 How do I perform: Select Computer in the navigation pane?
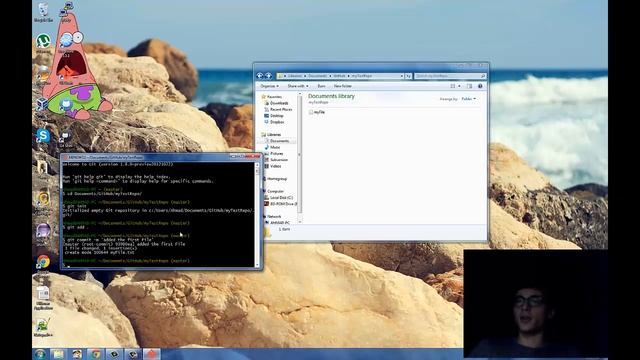(273, 191)
